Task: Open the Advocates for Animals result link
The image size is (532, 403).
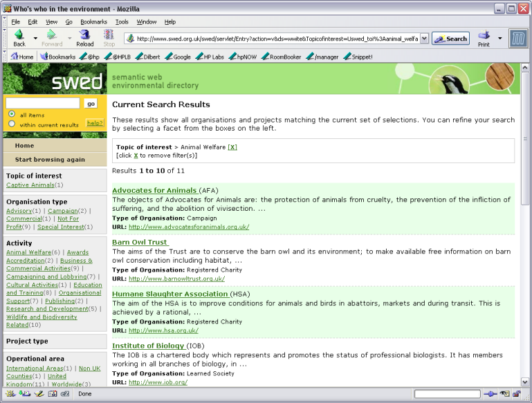Action: tap(154, 190)
